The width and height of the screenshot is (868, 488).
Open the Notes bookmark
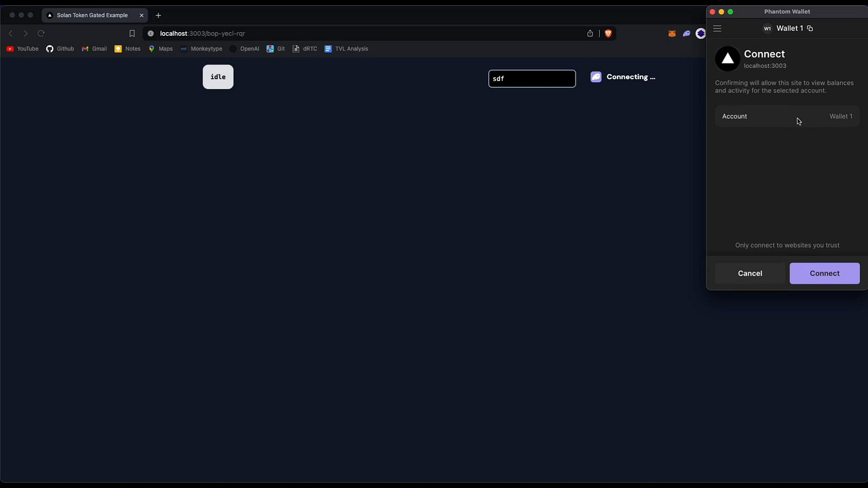(128, 49)
